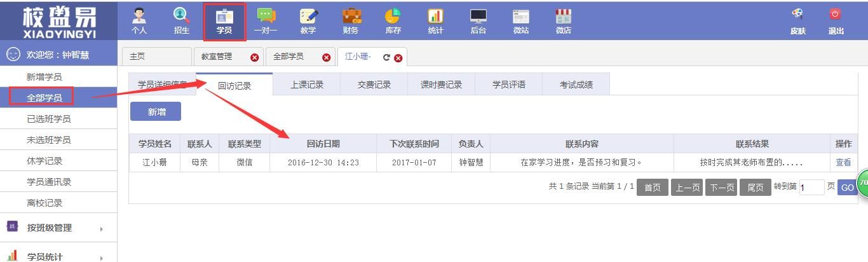
Task: Click the 微信 contact type cell
Action: (x=244, y=162)
